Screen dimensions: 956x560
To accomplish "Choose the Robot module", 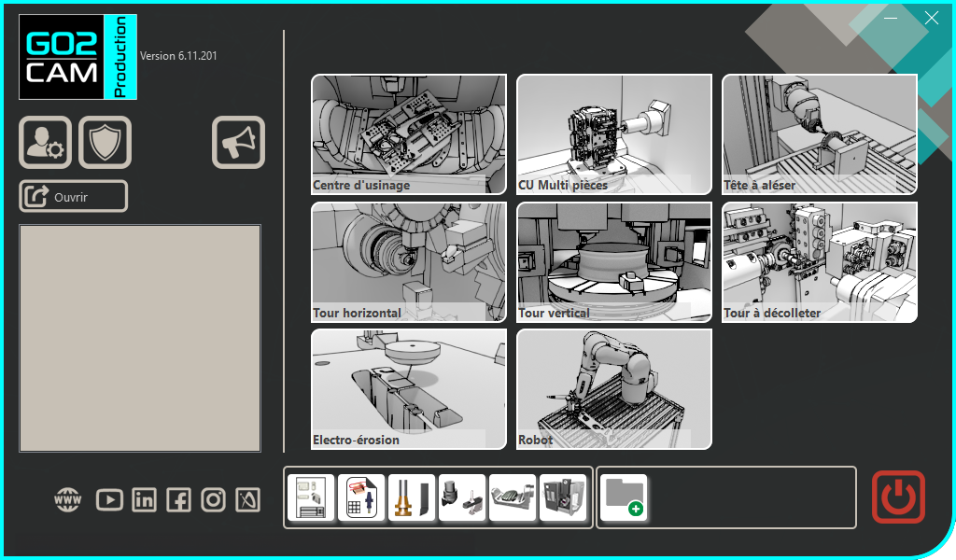I will tap(613, 389).
